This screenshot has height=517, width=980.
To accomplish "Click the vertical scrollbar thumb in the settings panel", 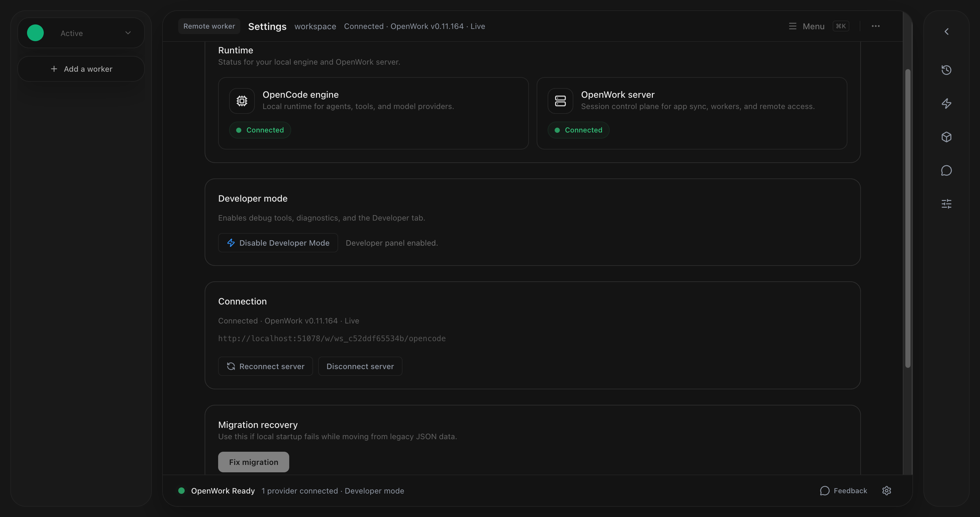I will coord(908,218).
